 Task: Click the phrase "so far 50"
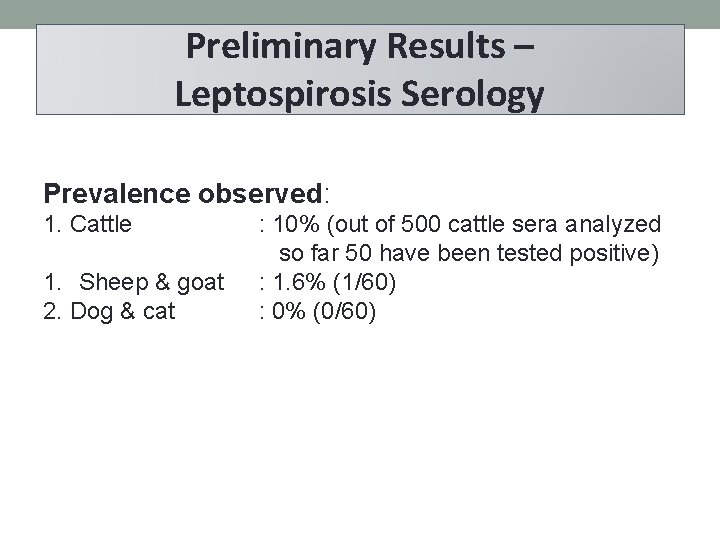pyautogui.click(x=325, y=254)
